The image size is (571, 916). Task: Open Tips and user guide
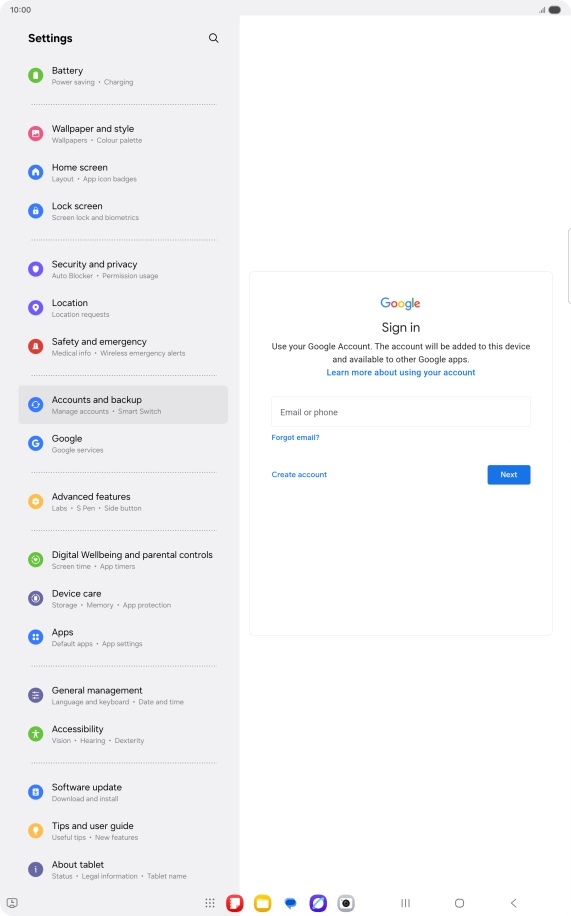coord(123,831)
